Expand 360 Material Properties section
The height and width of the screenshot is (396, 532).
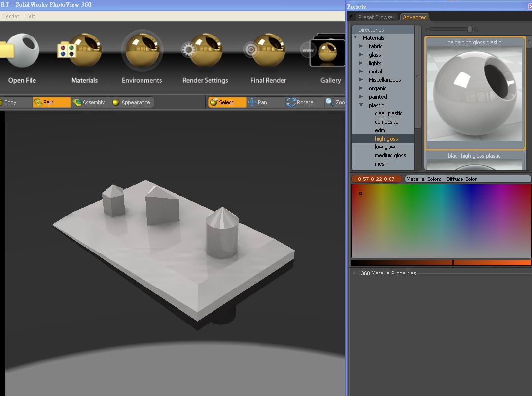pyautogui.click(x=355, y=273)
